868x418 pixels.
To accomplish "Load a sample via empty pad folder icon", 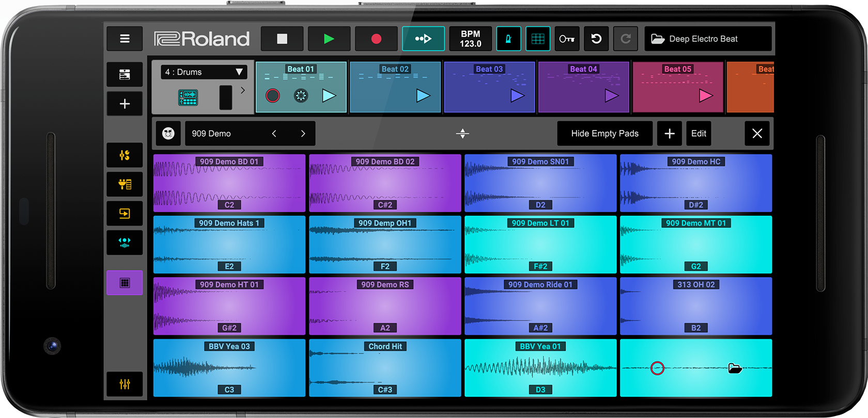I will [735, 368].
